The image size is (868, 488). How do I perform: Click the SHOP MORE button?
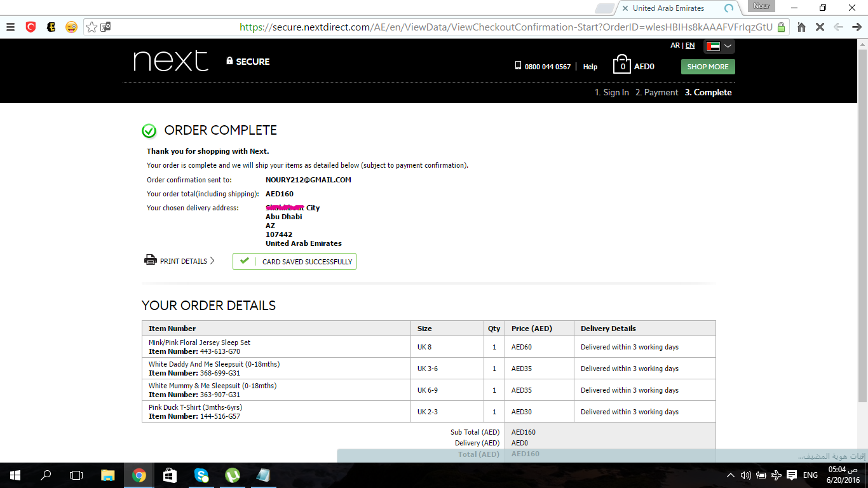click(x=707, y=67)
